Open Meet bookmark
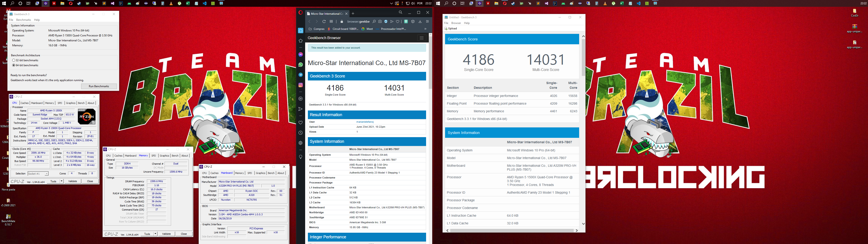Image resolution: width=868 pixels, height=244 pixels. click(367, 29)
